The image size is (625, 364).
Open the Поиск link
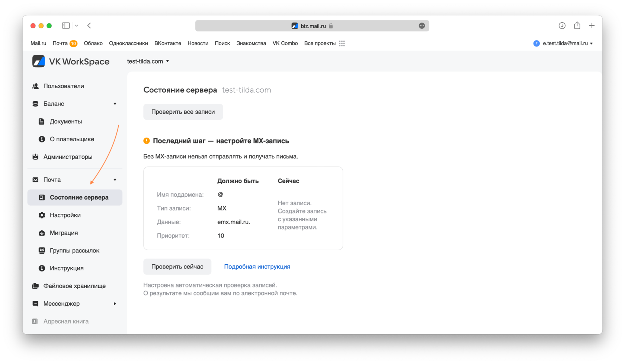(222, 44)
